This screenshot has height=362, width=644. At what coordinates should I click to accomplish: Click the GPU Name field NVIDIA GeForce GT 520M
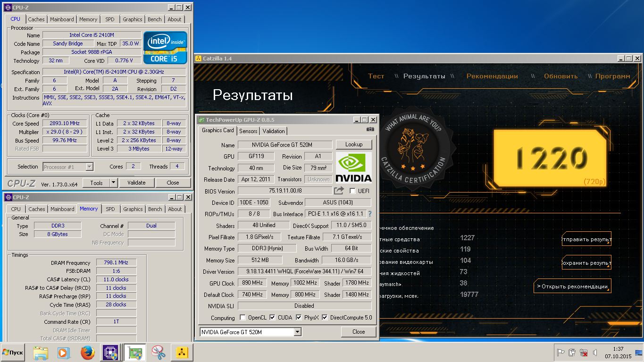pos(285,145)
